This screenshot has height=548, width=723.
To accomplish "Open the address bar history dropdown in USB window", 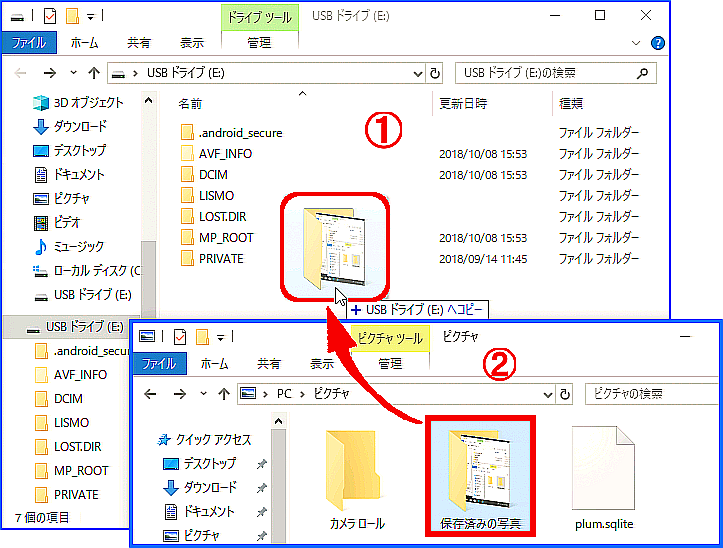I will click(418, 73).
